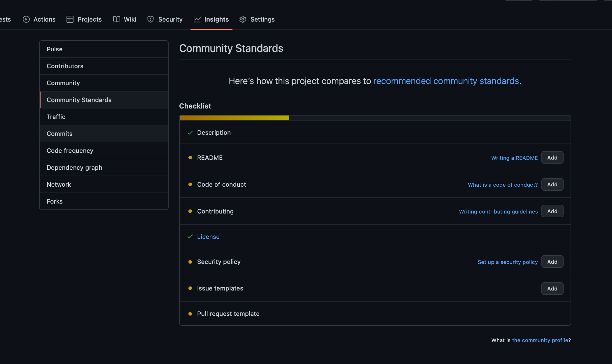The image size is (612, 364).
Task: Open the License link
Action: pos(208,237)
